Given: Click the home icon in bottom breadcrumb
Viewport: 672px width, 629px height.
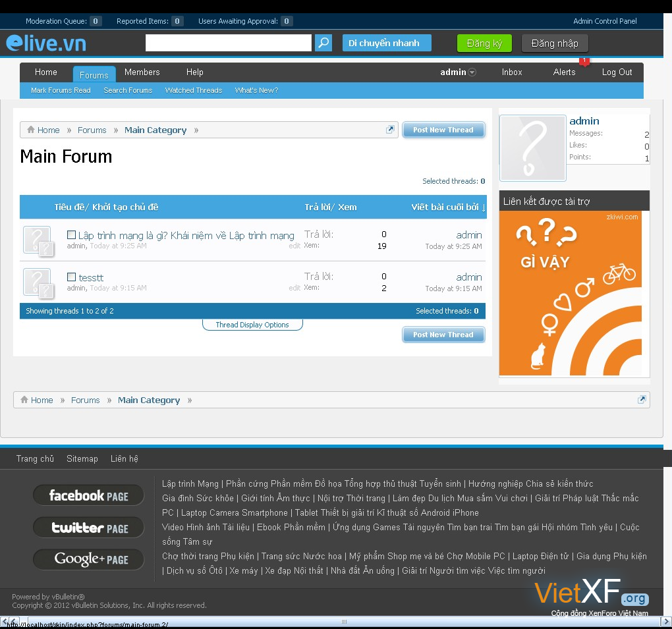Looking at the screenshot, I should 24,399.
